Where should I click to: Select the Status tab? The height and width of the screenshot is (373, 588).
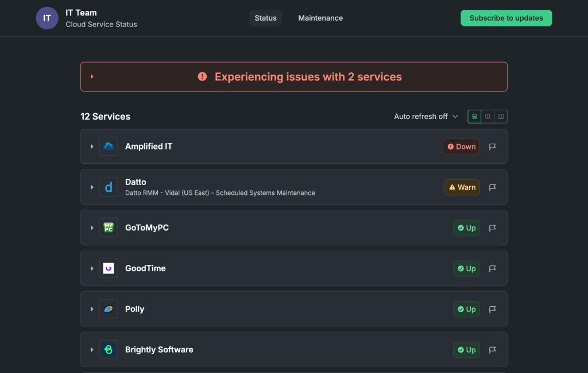(265, 18)
